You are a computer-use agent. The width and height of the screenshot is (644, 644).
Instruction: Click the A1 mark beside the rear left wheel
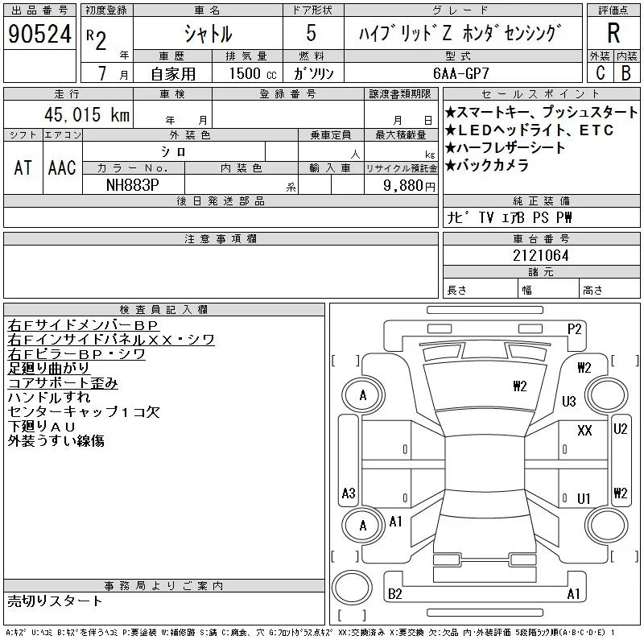[395, 522]
